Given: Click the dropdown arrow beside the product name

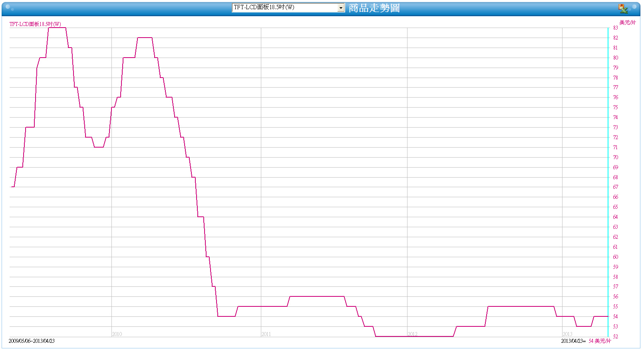Looking at the screenshot, I should 341,8.
